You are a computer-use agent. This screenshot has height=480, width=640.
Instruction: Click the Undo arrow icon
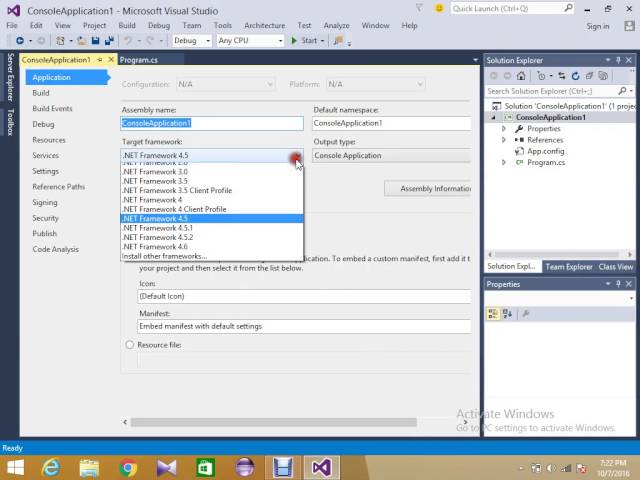128,40
